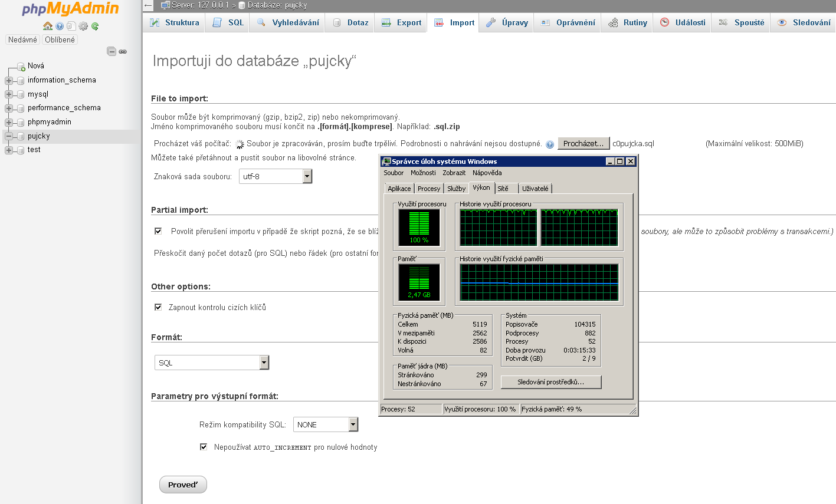Open navigation panel settings gear icon
The height and width of the screenshot is (504, 836).
point(83,26)
